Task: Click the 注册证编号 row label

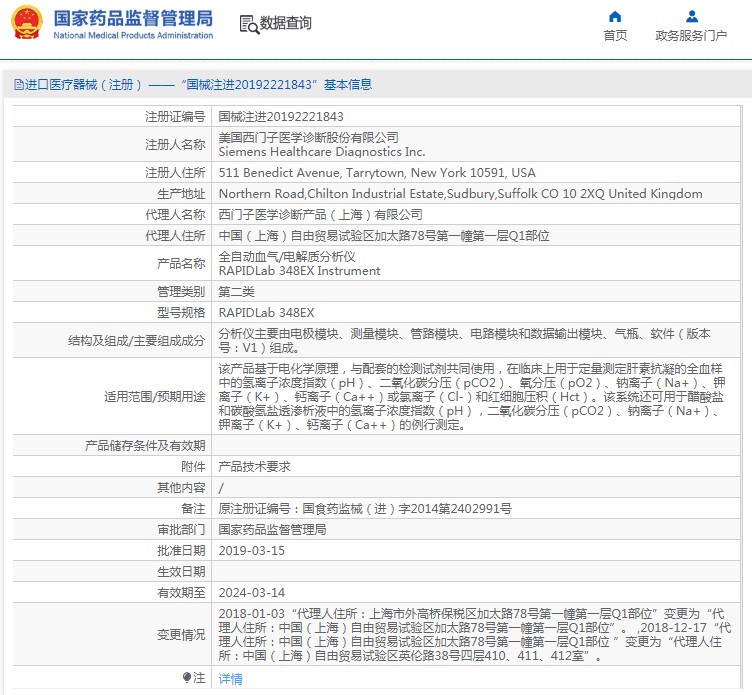Action: pos(175,117)
